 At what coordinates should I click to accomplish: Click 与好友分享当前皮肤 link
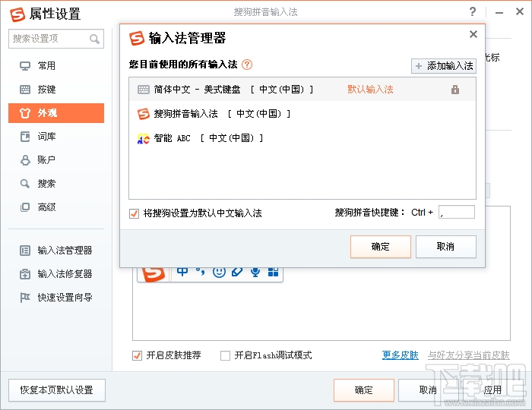coord(469,355)
